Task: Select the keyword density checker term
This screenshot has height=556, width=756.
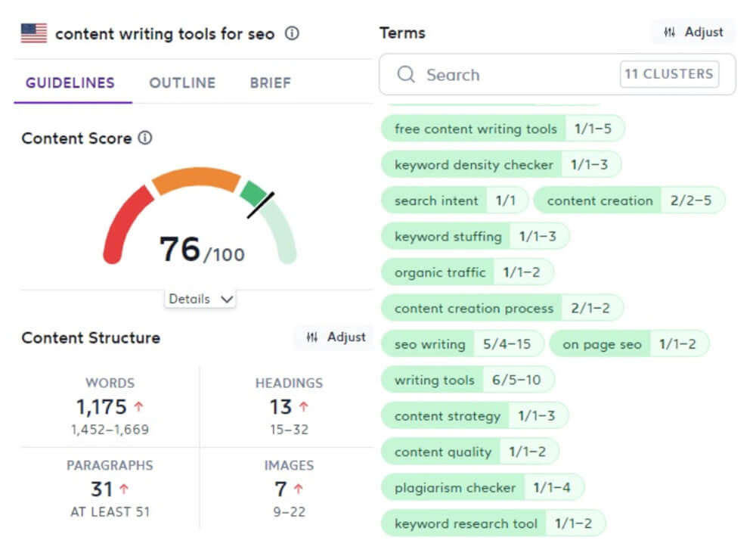Action: (501, 165)
